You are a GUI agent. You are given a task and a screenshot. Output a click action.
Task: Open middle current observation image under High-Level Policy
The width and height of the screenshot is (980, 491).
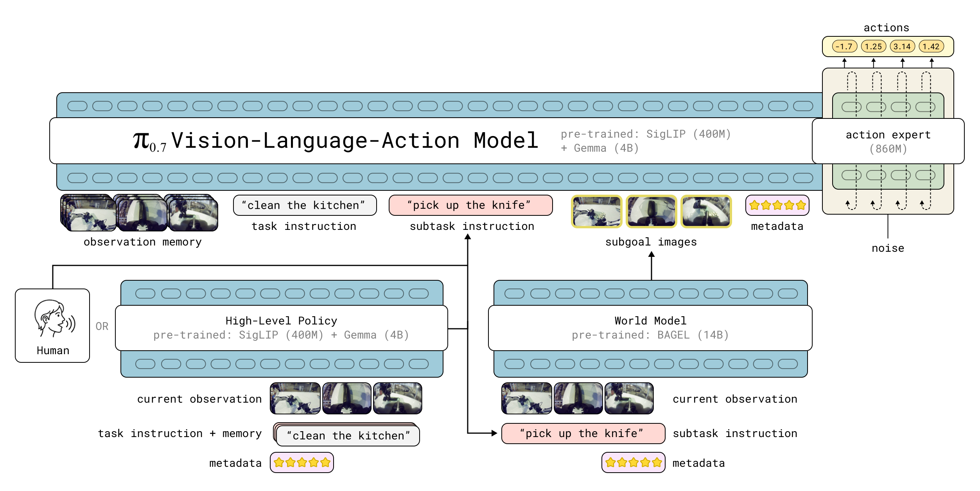347,398
